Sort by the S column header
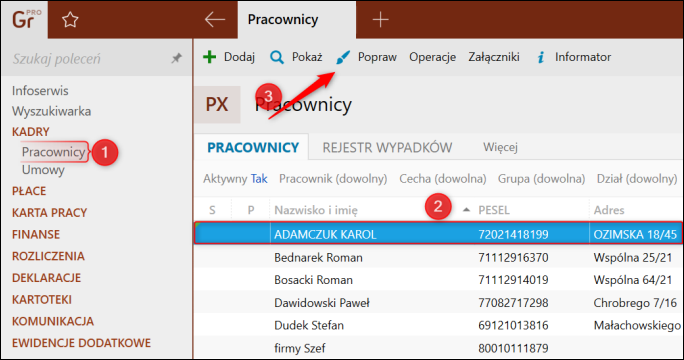The height and width of the screenshot is (360, 684). 212,210
